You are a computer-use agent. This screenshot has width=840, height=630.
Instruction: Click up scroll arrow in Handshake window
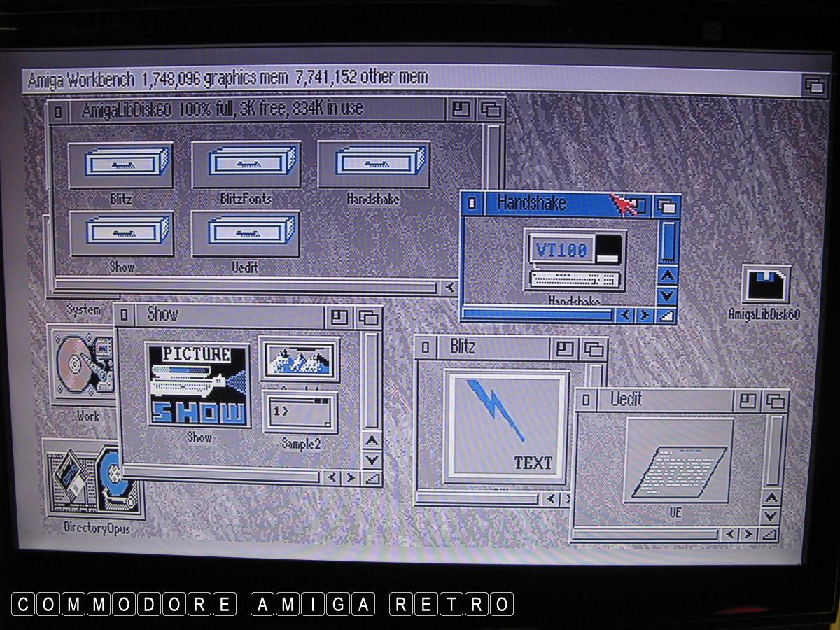click(668, 276)
